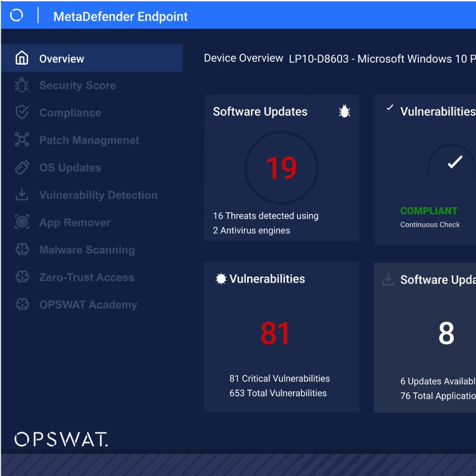Click '6 Updates Available' text
The width and height of the screenshot is (476, 476).
tap(438, 382)
